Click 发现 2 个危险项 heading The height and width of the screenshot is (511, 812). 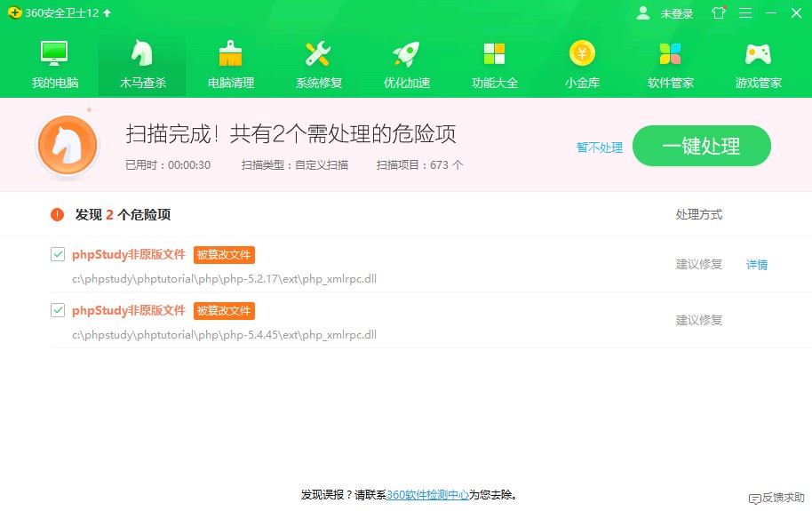[x=123, y=214]
